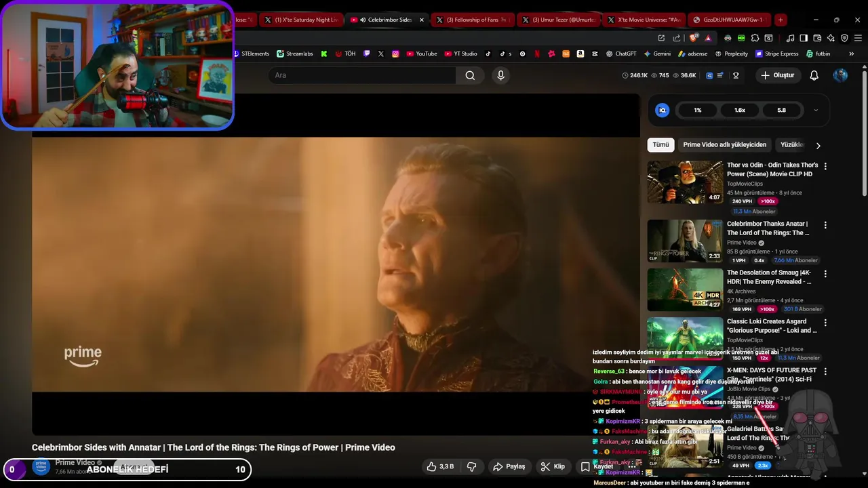This screenshot has width=868, height=488.
Task: Mute the Celebrimbor Sides tab audio icon
Action: click(x=363, y=20)
